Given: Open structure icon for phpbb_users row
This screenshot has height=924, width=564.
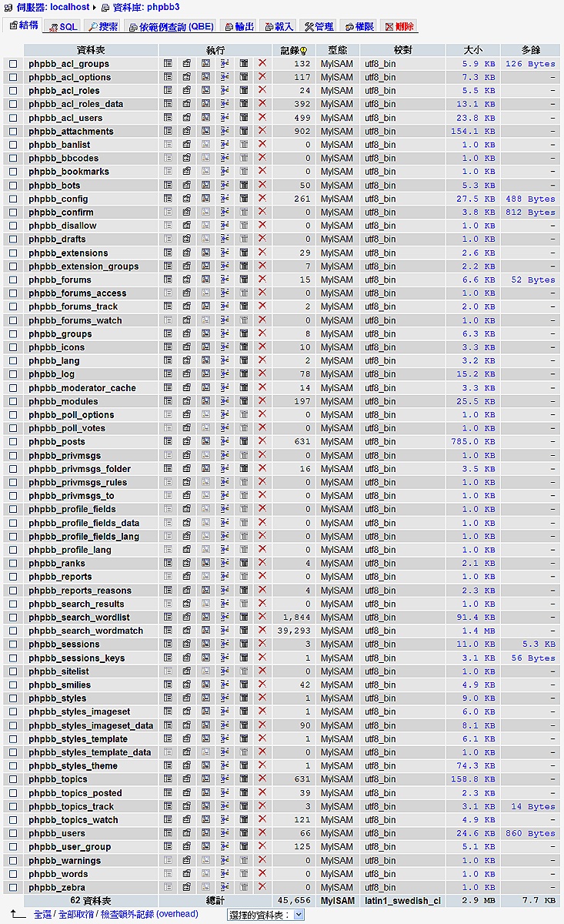Looking at the screenshot, I should [187, 833].
